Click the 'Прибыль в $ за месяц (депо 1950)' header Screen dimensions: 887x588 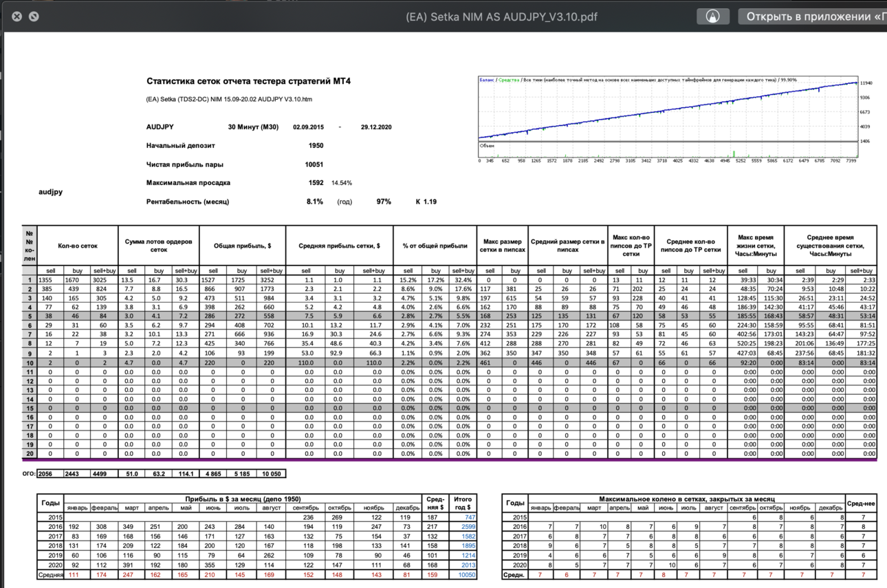click(x=244, y=499)
